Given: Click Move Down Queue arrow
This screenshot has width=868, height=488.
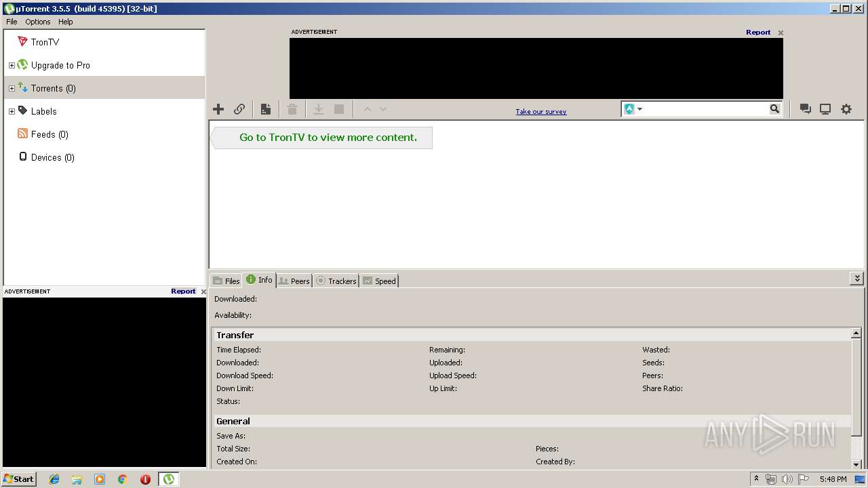Looking at the screenshot, I should [x=383, y=109].
